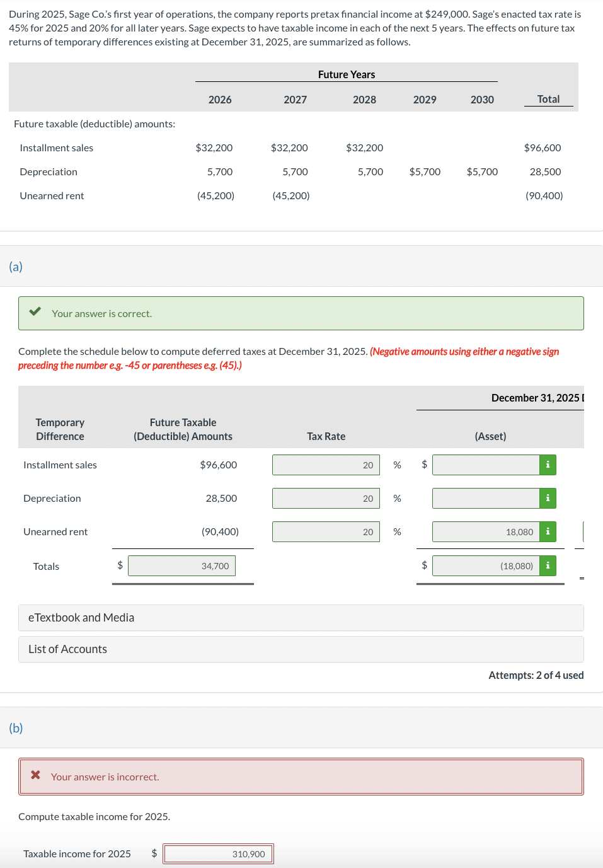
Task: Click Taxable income for 2025 input field
Action: click(x=218, y=854)
